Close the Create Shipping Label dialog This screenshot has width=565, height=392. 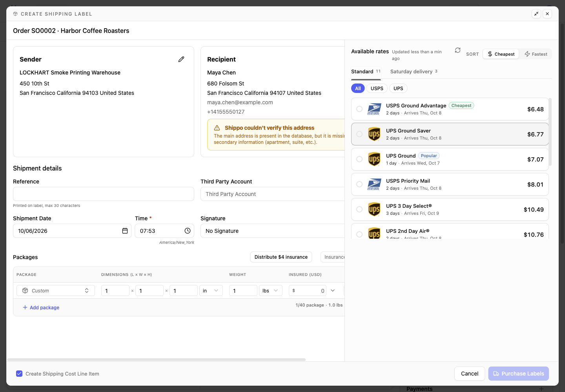point(547,14)
